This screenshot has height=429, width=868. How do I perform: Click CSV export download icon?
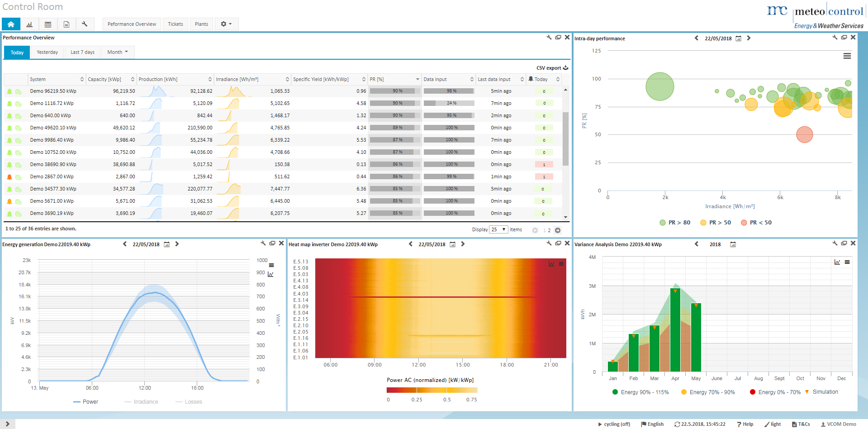(565, 68)
